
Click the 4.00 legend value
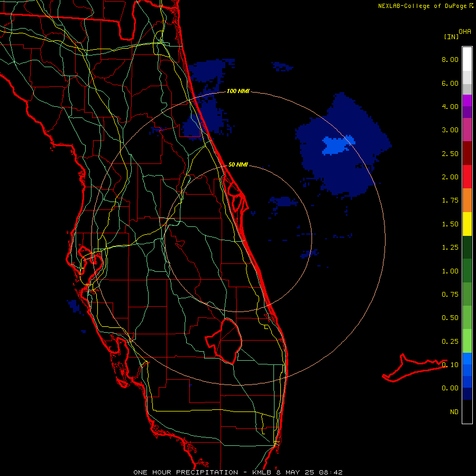click(x=450, y=106)
